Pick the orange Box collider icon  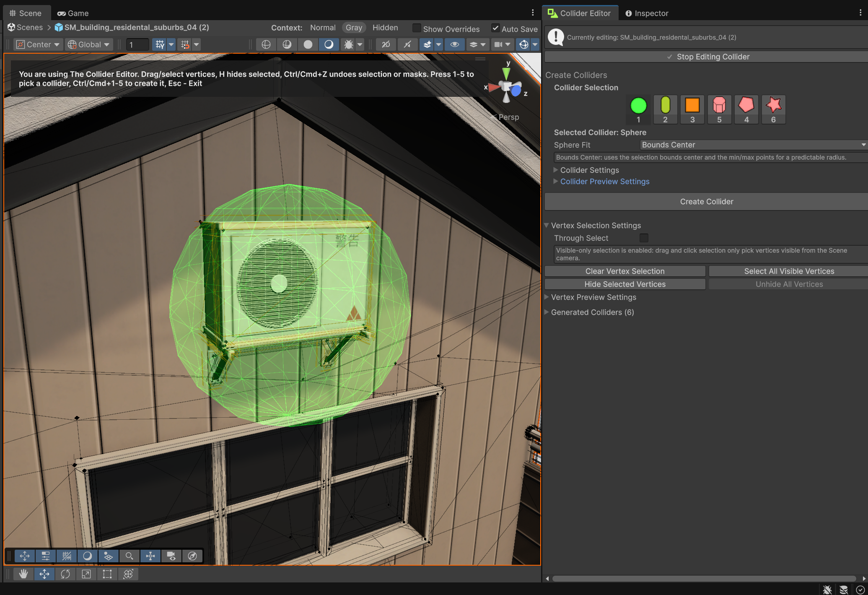(x=692, y=106)
